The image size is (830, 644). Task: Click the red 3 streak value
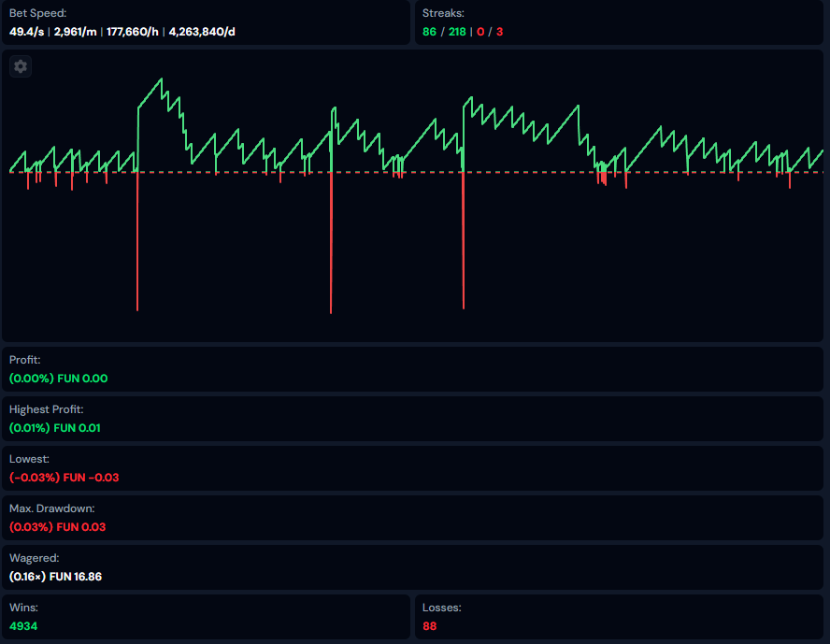[499, 32]
